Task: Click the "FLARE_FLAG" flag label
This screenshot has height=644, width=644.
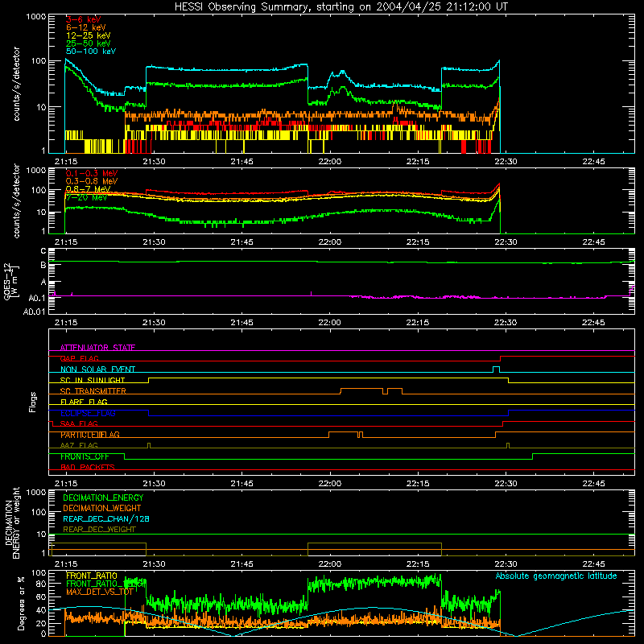Action: coord(84,402)
